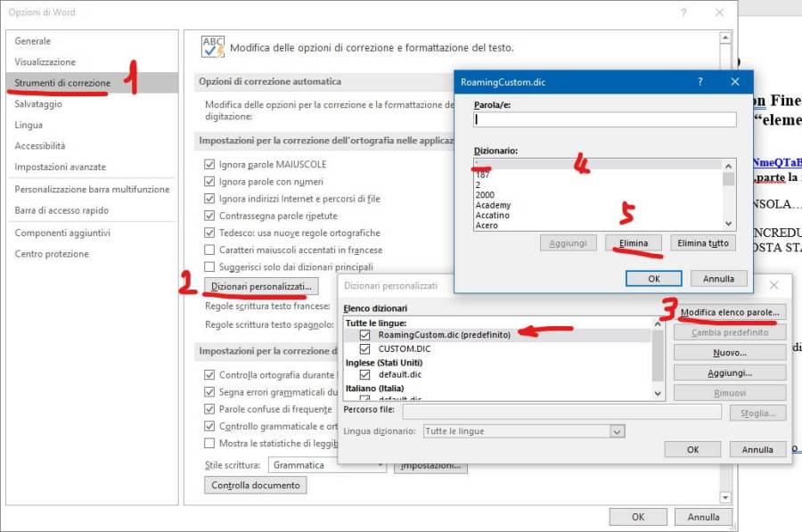Toggle 'Contrassegna parole ripetute' checkbox

coord(209,216)
